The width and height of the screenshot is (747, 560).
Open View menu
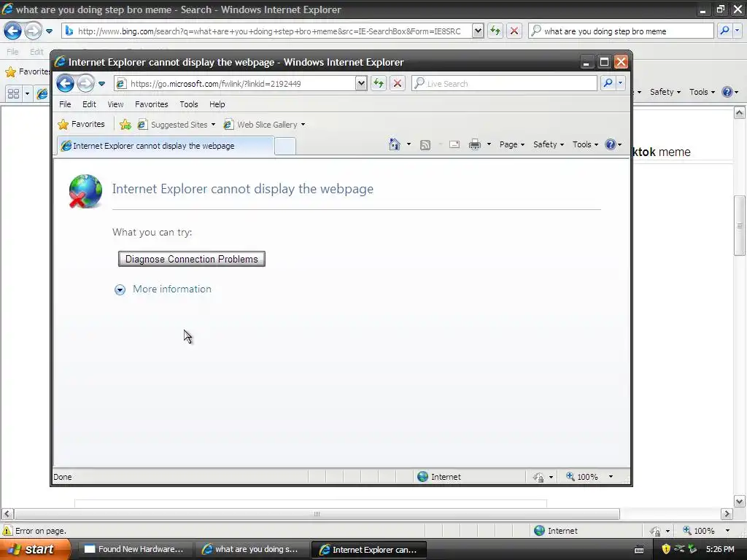[x=115, y=104]
